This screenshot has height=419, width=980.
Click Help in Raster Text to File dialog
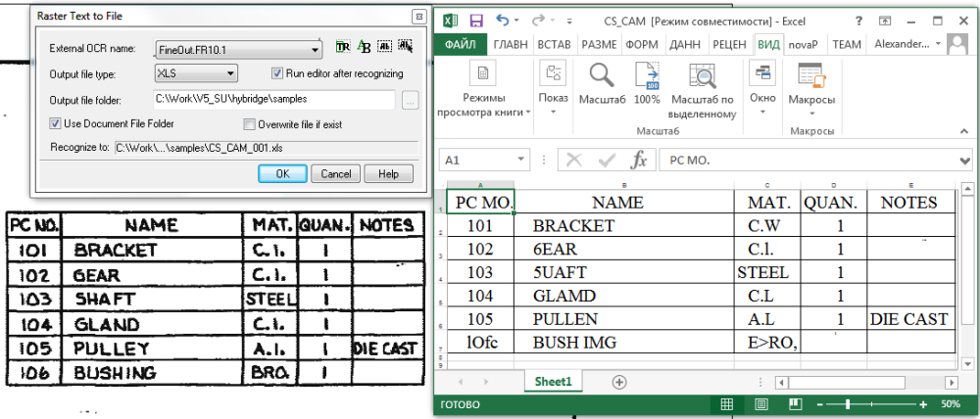(x=389, y=173)
